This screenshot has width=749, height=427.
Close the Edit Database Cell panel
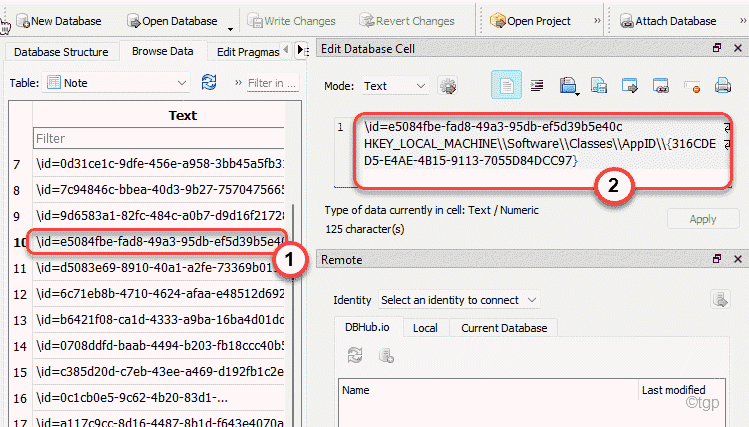click(738, 48)
